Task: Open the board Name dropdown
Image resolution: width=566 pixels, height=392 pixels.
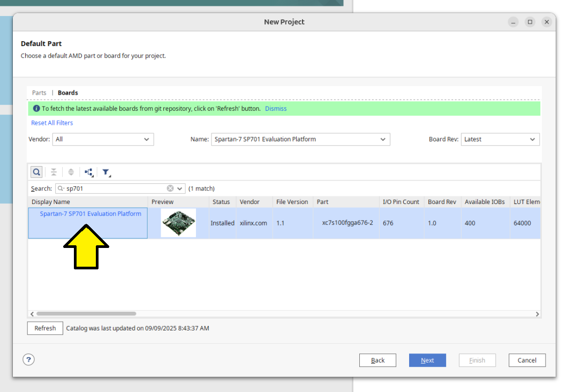Action: click(x=300, y=139)
